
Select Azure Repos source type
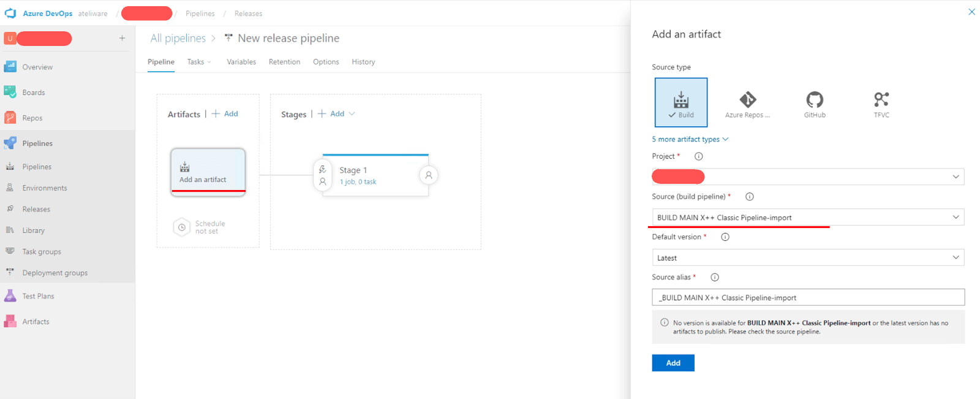[747, 104]
